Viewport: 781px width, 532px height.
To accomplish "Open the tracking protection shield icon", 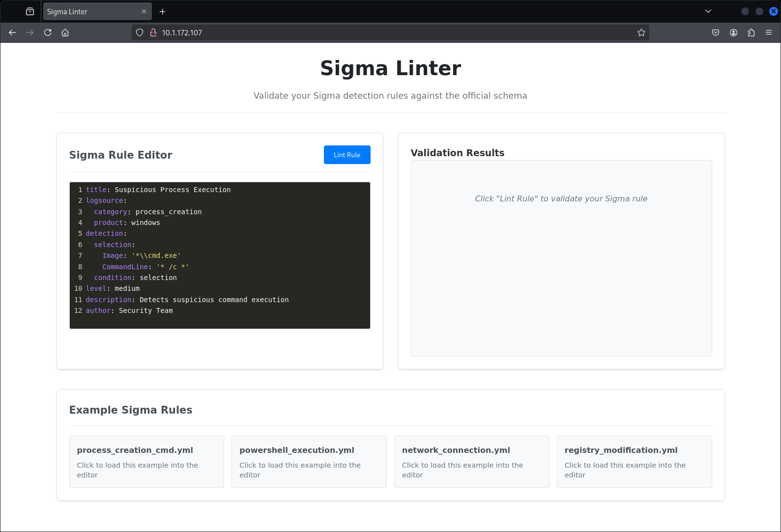I will (x=140, y=32).
